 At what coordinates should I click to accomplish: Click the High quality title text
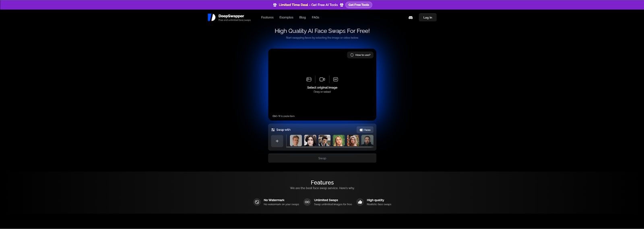coord(375,200)
